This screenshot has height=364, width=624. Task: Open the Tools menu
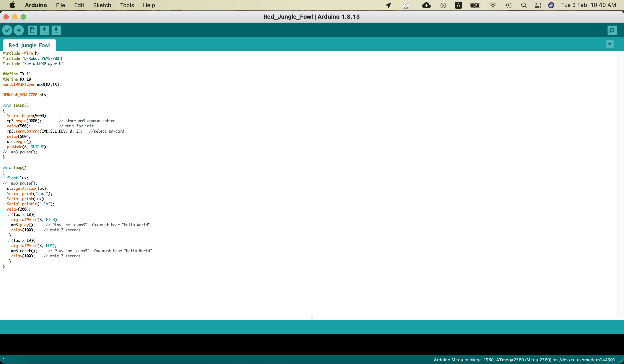click(x=127, y=5)
